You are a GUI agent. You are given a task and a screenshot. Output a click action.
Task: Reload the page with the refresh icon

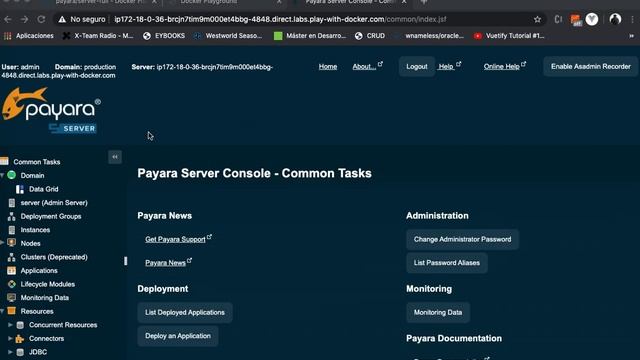[41, 19]
